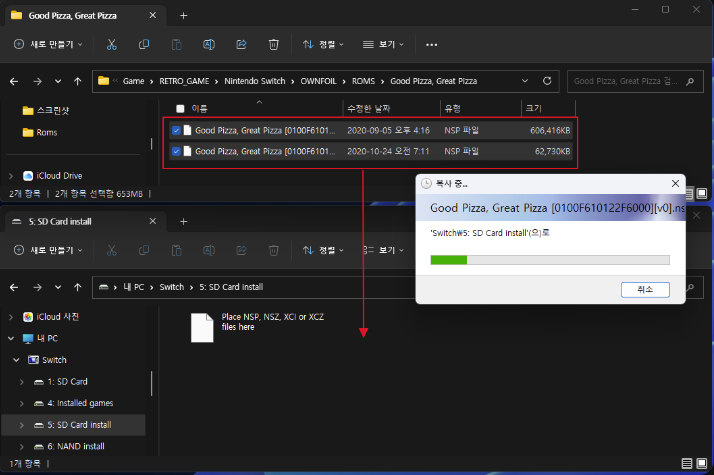Close the 복사 중 copy dialog
This screenshot has width=714, height=475.
tap(675, 183)
